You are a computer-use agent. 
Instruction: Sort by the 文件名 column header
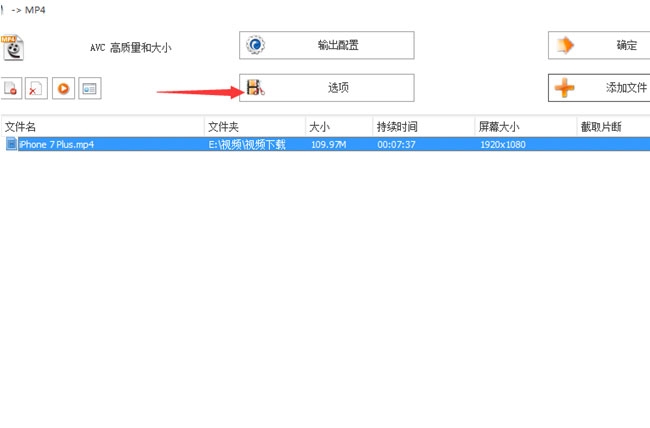103,127
